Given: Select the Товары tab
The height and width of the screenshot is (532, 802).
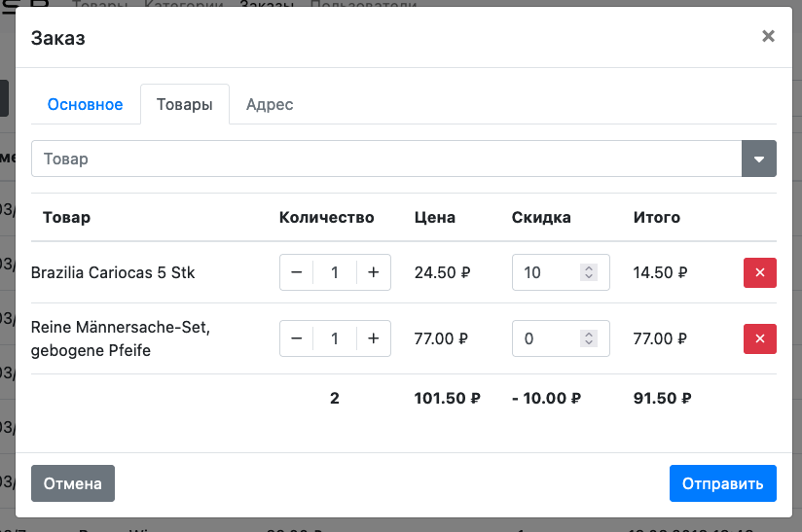Looking at the screenshot, I should [x=185, y=105].
